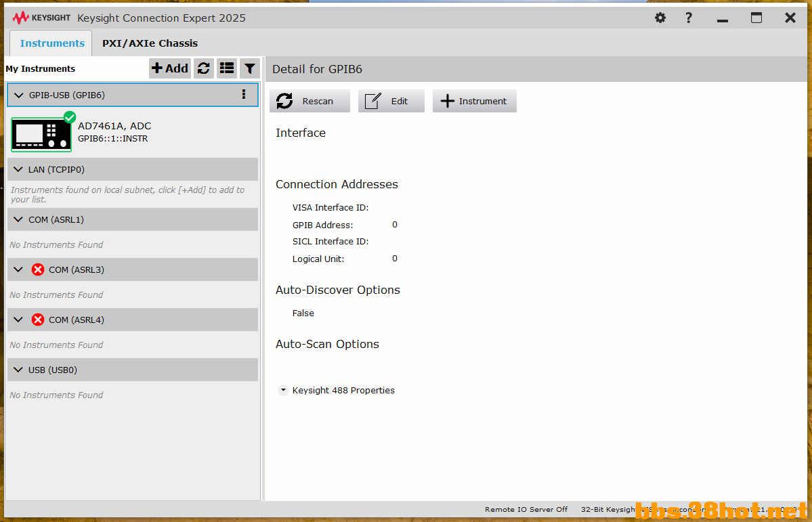
Task: Select the AD7461A instrument thumbnail icon
Action: (41, 134)
